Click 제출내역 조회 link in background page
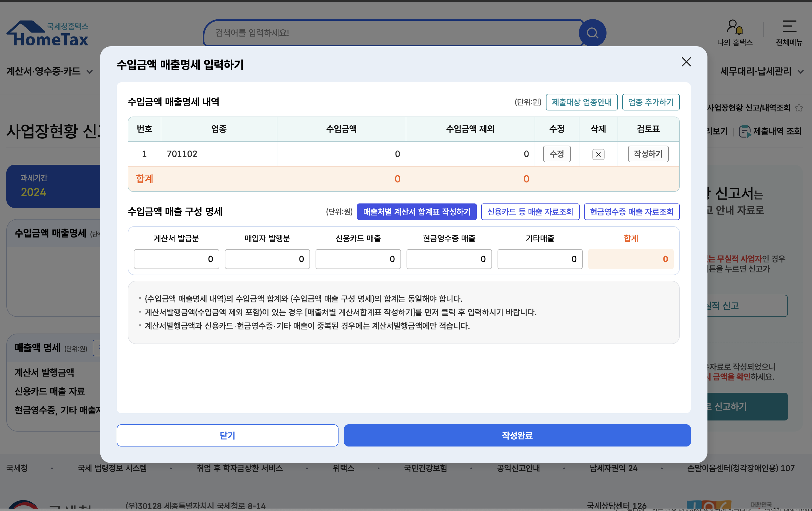 [777, 131]
